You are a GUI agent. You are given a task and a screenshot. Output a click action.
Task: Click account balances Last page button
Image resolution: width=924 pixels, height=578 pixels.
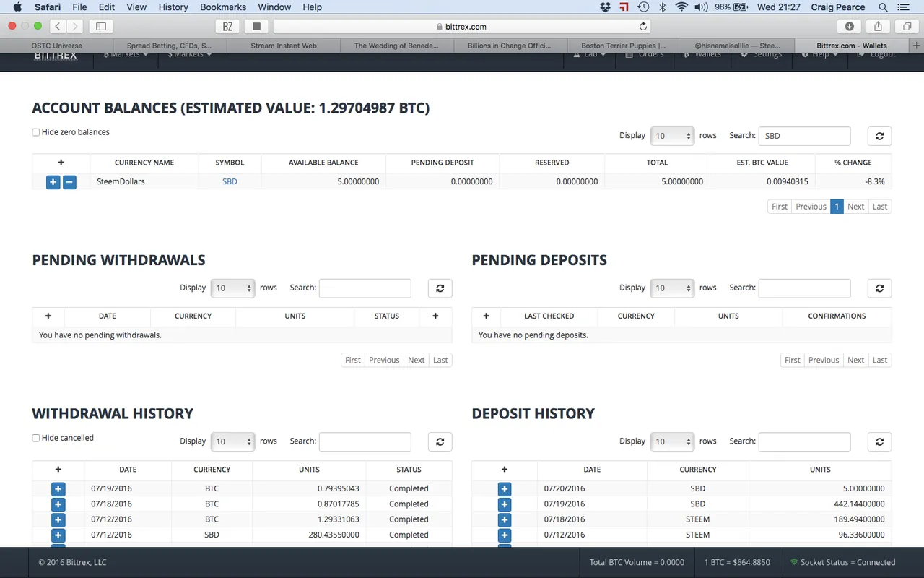pos(880,207)
